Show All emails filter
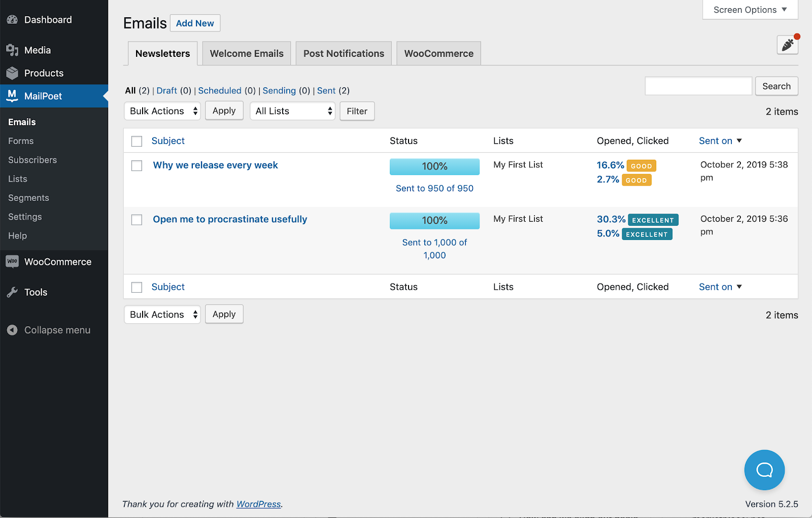Image resolution: width=812 pixels, height=518 pixels. point(130,90)
